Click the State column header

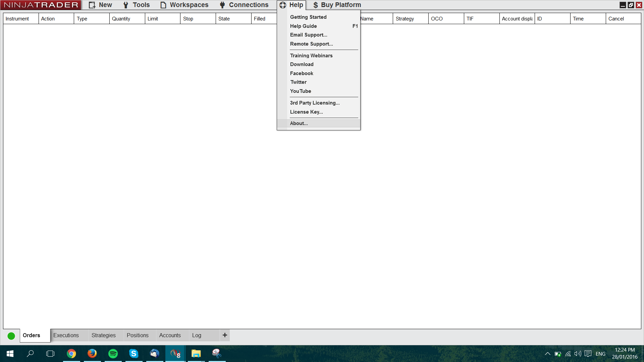tap(234, 19)
